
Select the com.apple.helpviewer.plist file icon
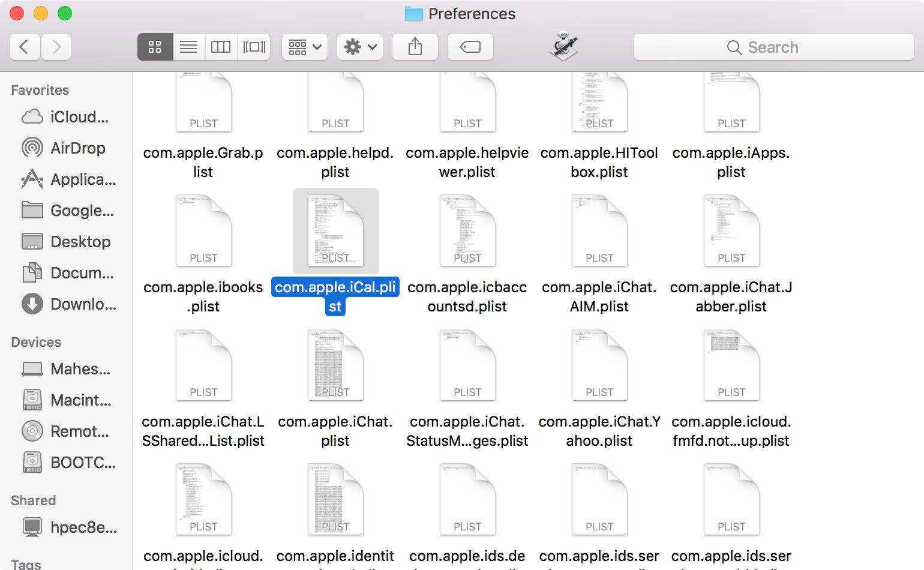(x=467, y=102)
